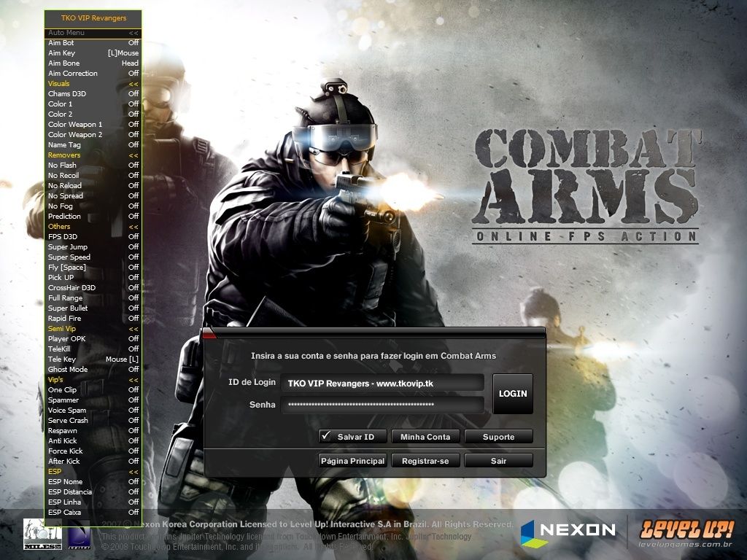The height and width of the screenshot is (560, 747).
Task: Select the Color Weapon 2 row
Action: [93, 135]
